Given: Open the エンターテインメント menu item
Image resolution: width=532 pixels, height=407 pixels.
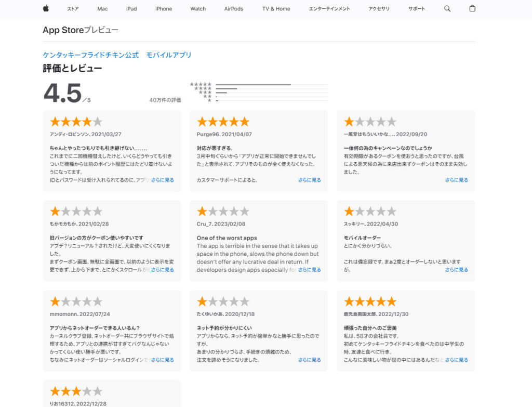Looking at the screenshot, I should point(329,9).
